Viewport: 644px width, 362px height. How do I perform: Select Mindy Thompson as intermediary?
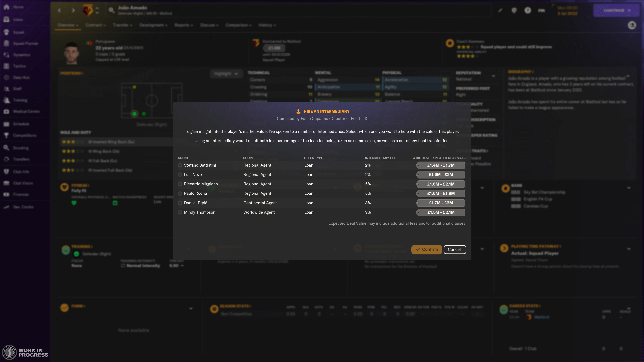180,212
